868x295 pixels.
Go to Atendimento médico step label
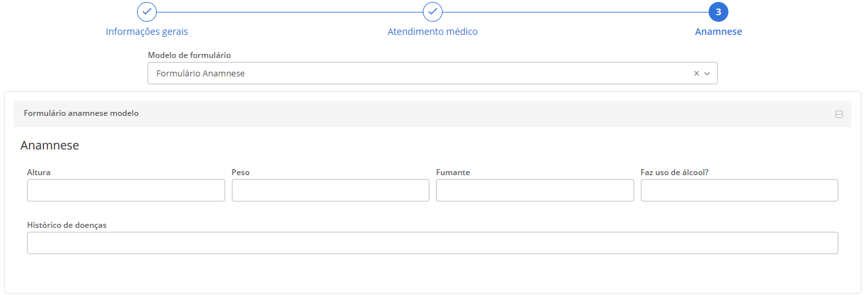pyautogui.click(x=433, y=32)
